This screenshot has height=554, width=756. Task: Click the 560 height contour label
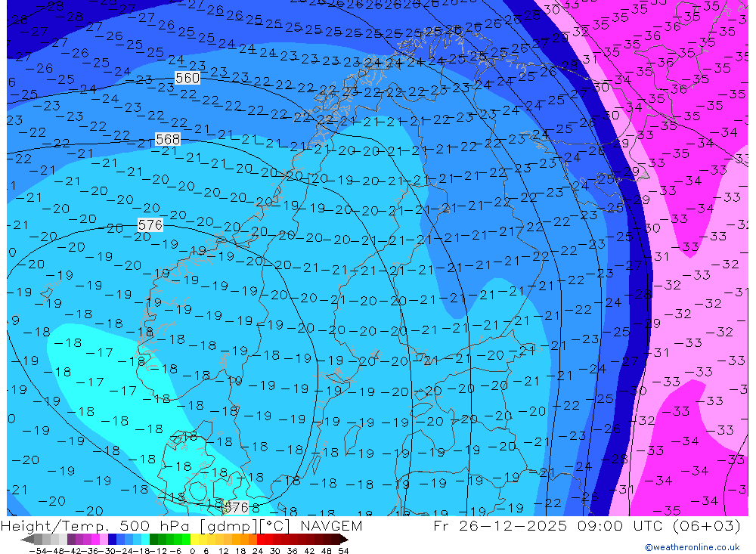(187, 78)
